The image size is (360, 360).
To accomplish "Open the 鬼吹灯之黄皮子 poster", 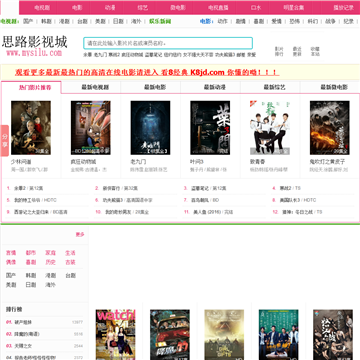I will coord(330,128).
